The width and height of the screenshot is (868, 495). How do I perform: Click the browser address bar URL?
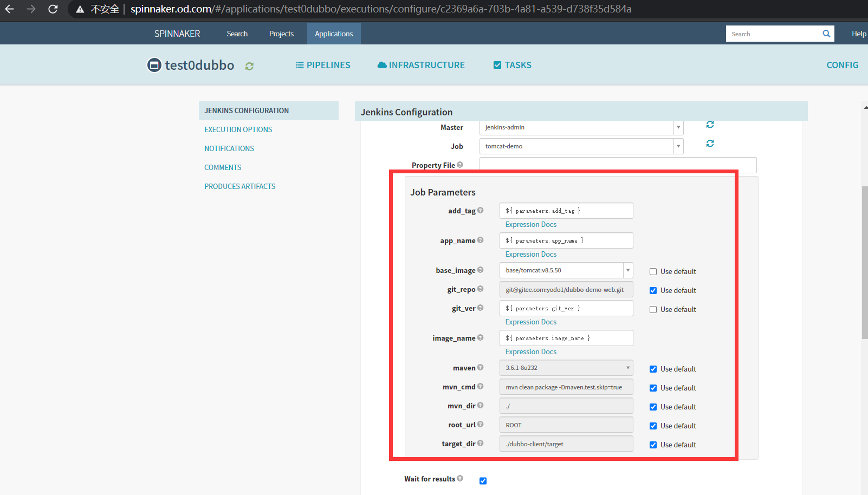click(x=381, y=9)
